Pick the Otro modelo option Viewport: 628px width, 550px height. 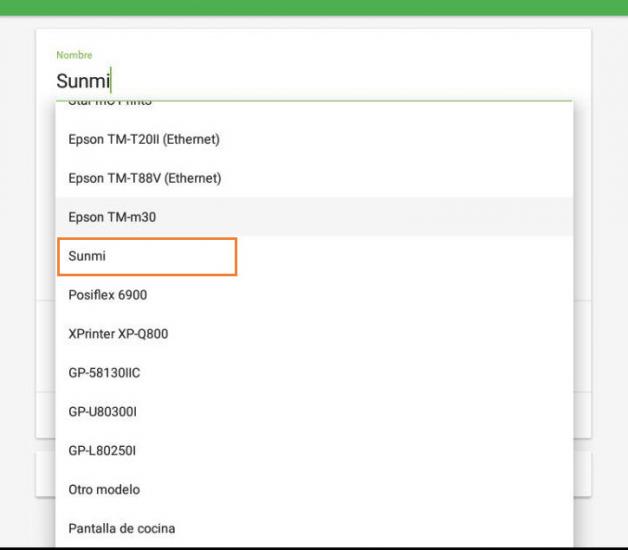pos(314,489)
